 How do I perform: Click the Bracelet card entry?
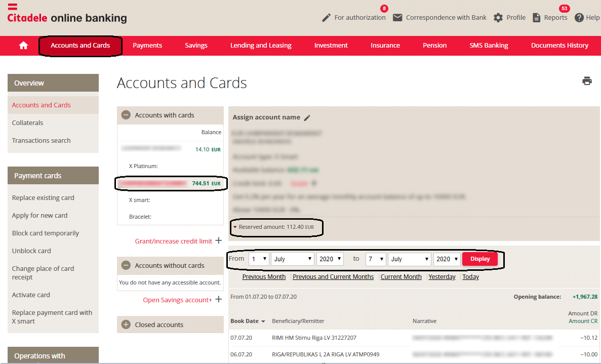pos(140,217)
